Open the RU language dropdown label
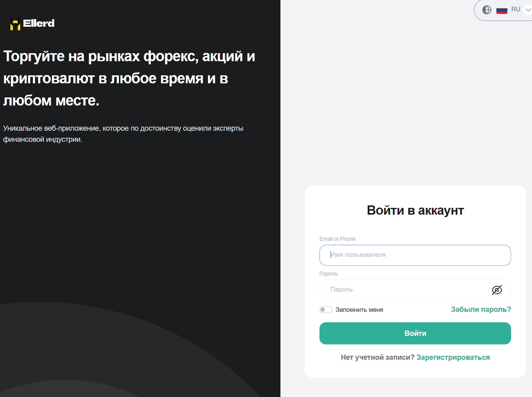This screenshot has width=532, height=397. click(x=515, y=10)
